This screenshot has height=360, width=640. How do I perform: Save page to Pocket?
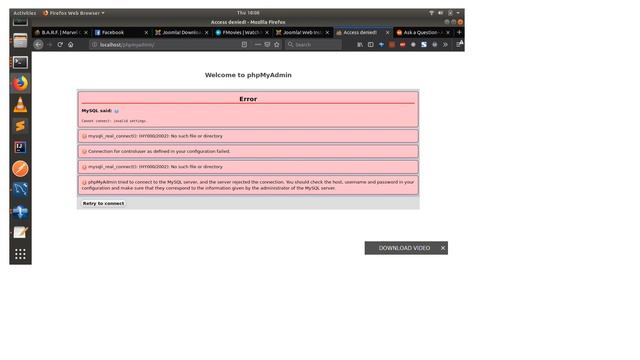pyautogui.click(x=267, y=44)
